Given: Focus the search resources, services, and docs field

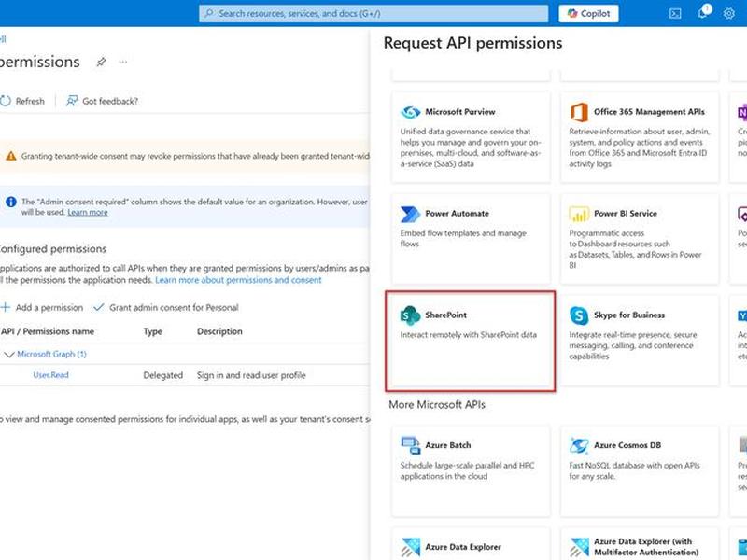Looking at the screenshot, I should [x=373, y=13].
